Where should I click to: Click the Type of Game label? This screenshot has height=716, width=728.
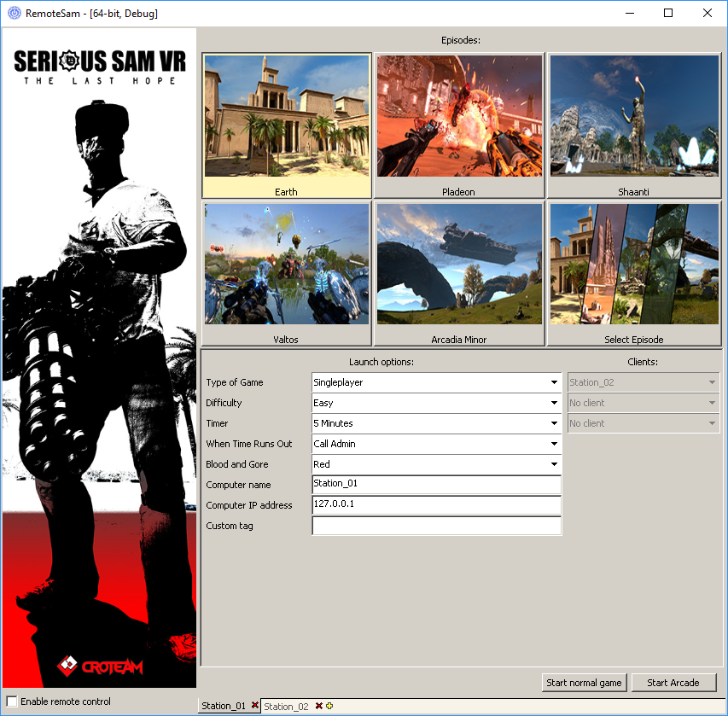235,382
